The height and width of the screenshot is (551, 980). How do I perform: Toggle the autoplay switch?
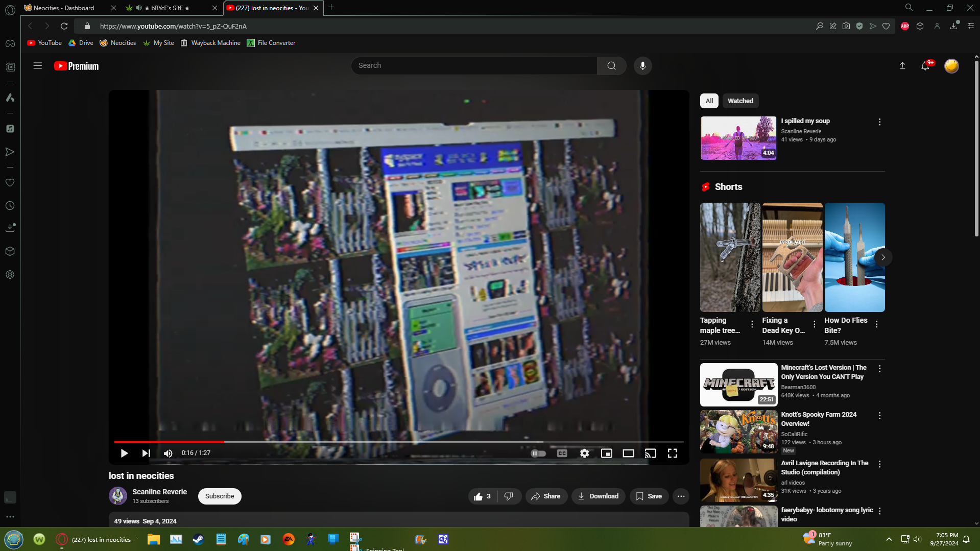click(x=538, y=453)
